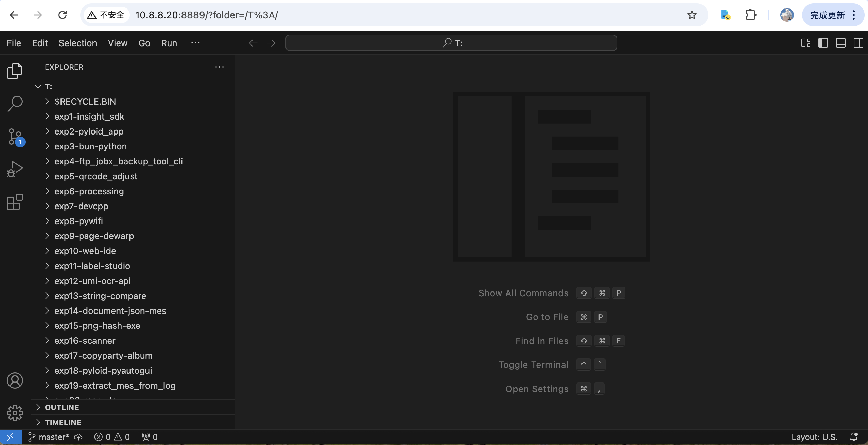Open the notifications bell in status bar
Image resolution: width=868 pixels, height=445 pixels.
tap(854, 437)
